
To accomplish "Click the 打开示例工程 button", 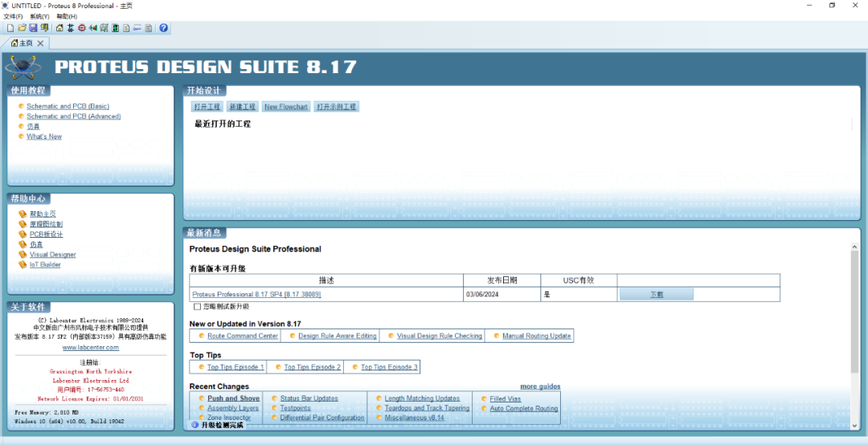I will 336,107.
